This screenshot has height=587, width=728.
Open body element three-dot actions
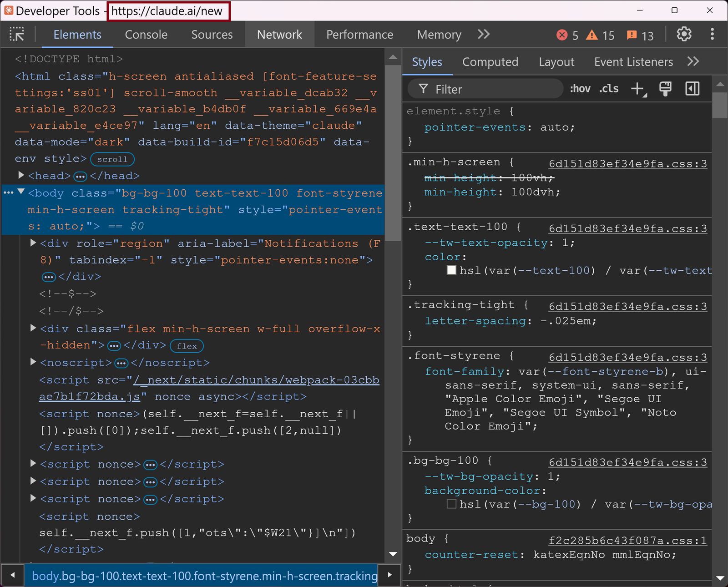[x=8, y=193]
